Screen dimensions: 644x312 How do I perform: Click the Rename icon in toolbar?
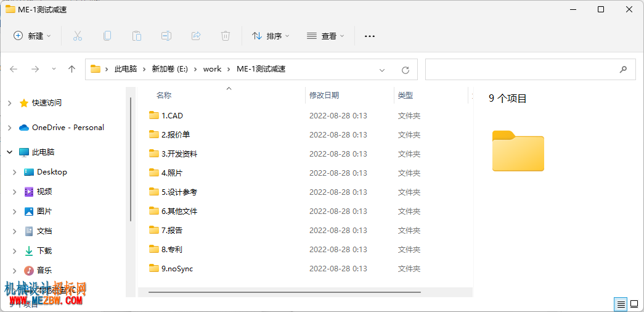click(x=166, y=36)
